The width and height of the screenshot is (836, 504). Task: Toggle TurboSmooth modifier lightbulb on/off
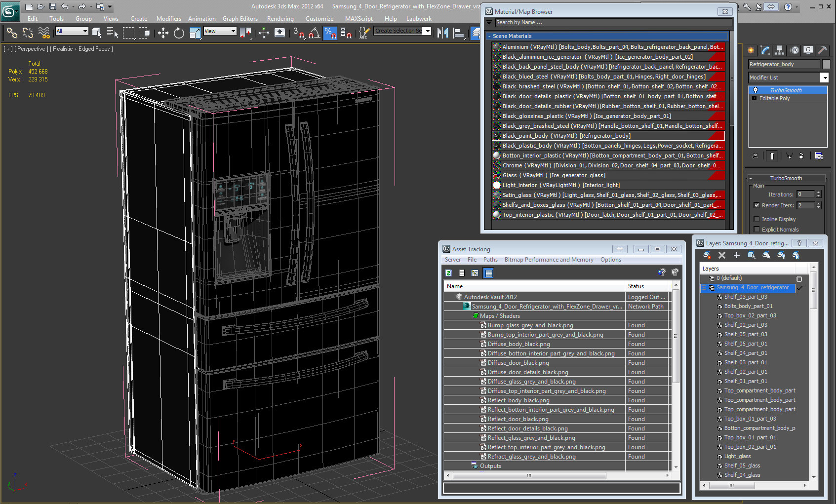755,90
